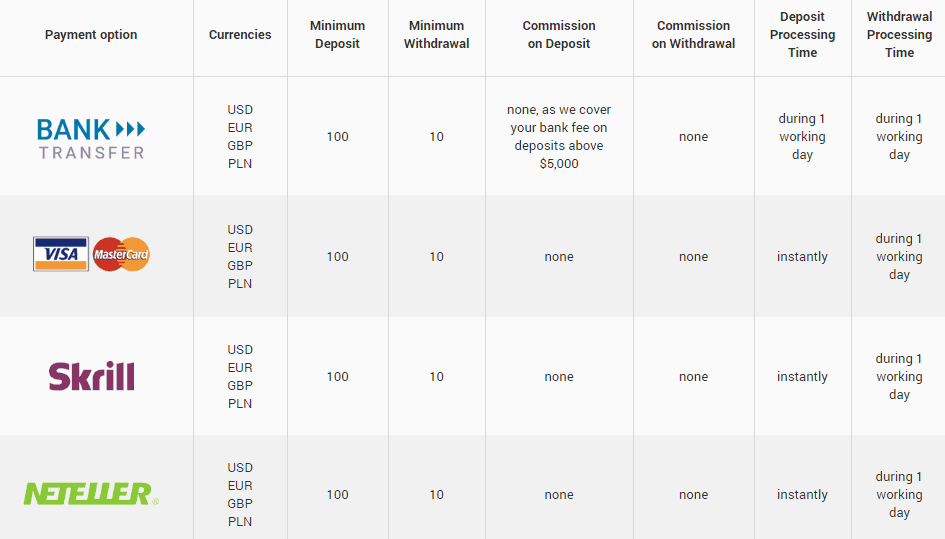Click the Withdrawal Processing Time header
945x539 pixels.
(899, 35)
